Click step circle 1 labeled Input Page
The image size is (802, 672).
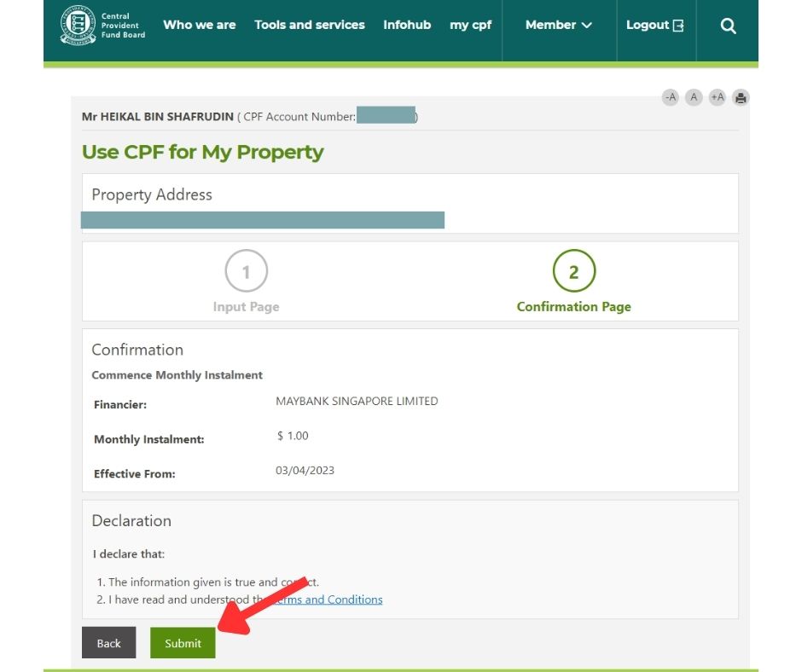point(246,270)
